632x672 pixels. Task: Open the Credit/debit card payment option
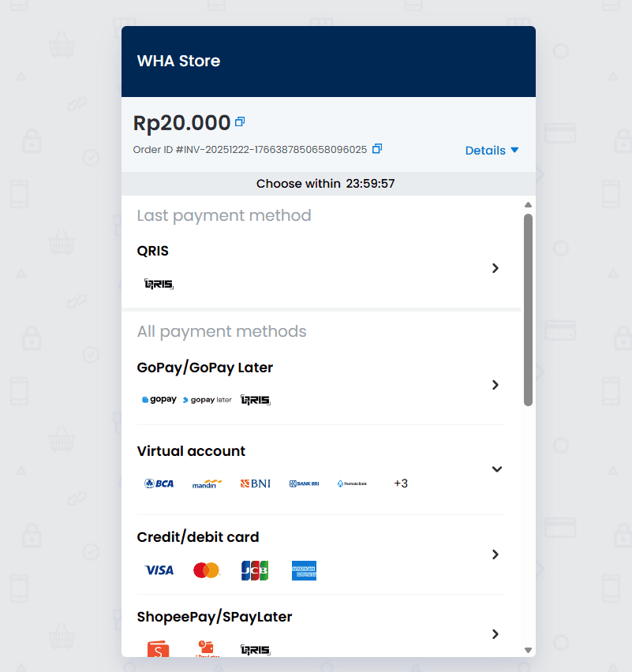(496, 554)
